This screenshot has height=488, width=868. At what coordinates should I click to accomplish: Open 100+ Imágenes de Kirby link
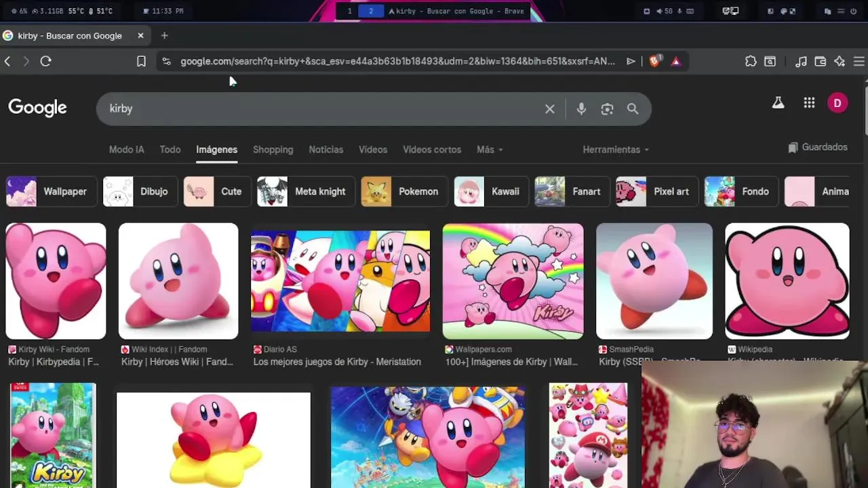pyautogui.click(x=511, y=362)
